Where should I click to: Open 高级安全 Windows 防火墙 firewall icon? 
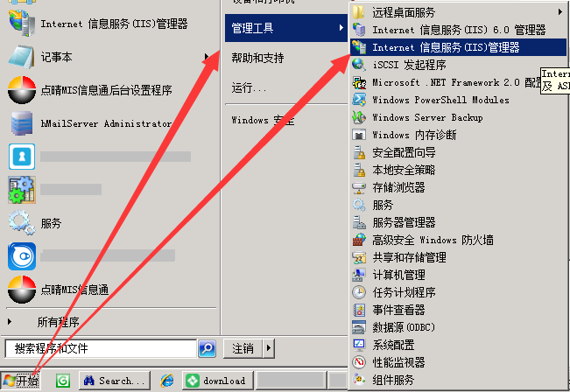coord(359,240)
